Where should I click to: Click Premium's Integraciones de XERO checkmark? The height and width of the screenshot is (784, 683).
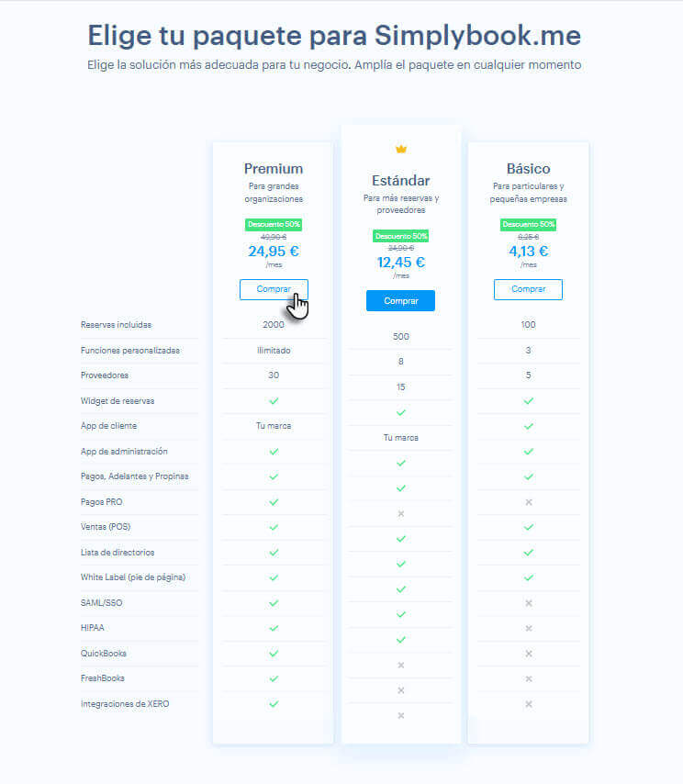click(x=274, y=703)
